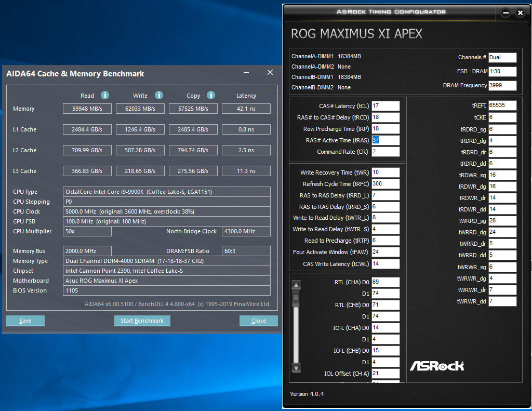Select the IO-L (CHB) D0 field
Viewport: 532px width, 411px height.
385,351
